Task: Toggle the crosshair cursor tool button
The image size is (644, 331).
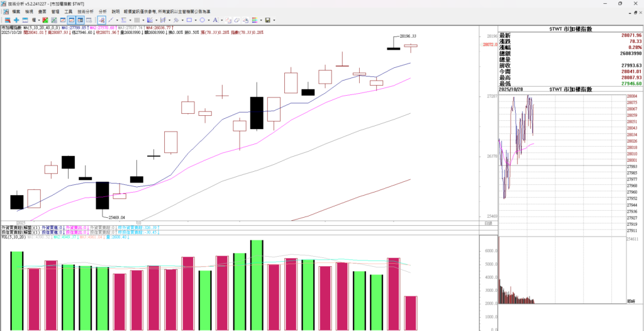Action: pos(101,20)
